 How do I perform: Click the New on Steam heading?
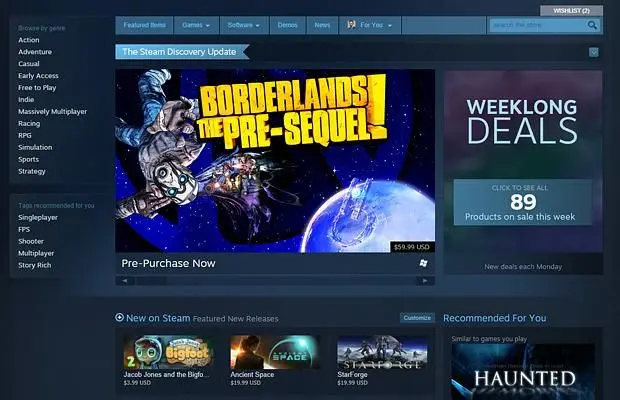[158, 318]
